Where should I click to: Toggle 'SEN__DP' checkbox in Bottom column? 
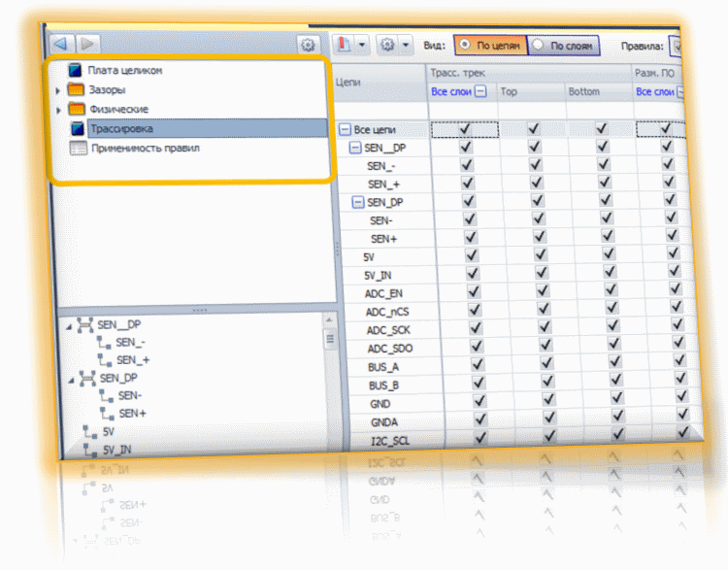tap(603, 147)
